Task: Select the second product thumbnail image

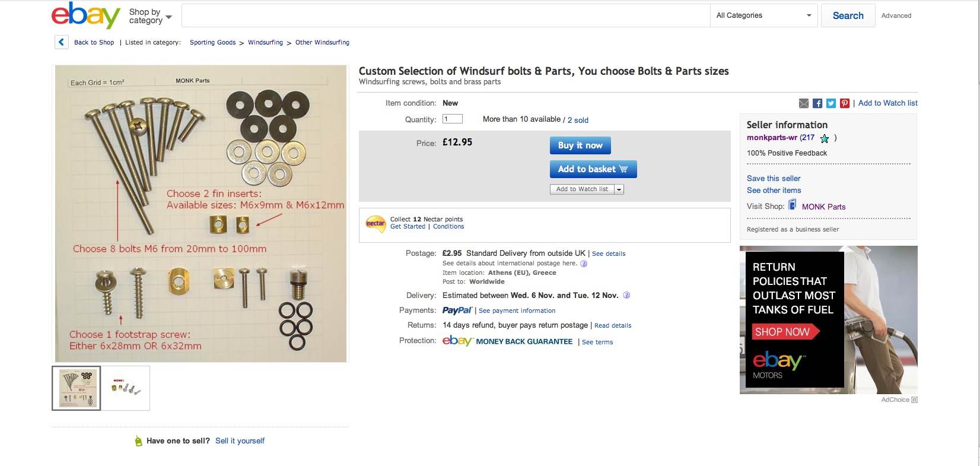Action: pyautogui.click(x=126, y=388)
